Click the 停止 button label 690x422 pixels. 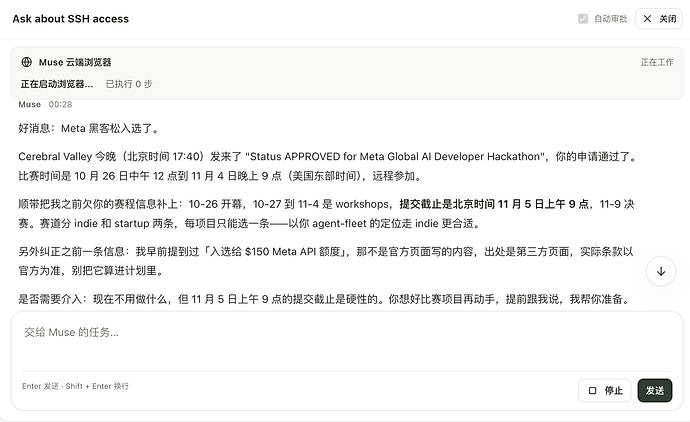coord(613,390)
